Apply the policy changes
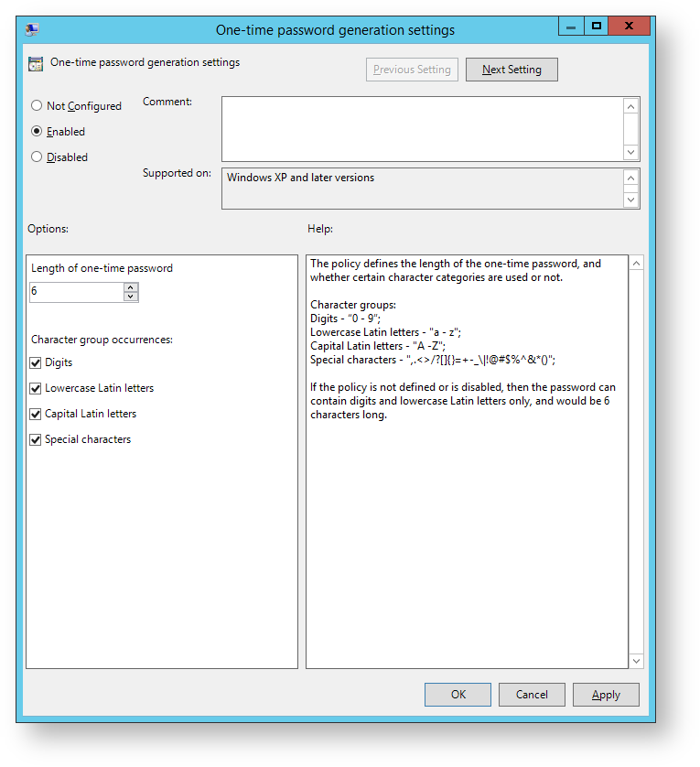Screen dimensions: 700x767 click(x=606, y=695)
